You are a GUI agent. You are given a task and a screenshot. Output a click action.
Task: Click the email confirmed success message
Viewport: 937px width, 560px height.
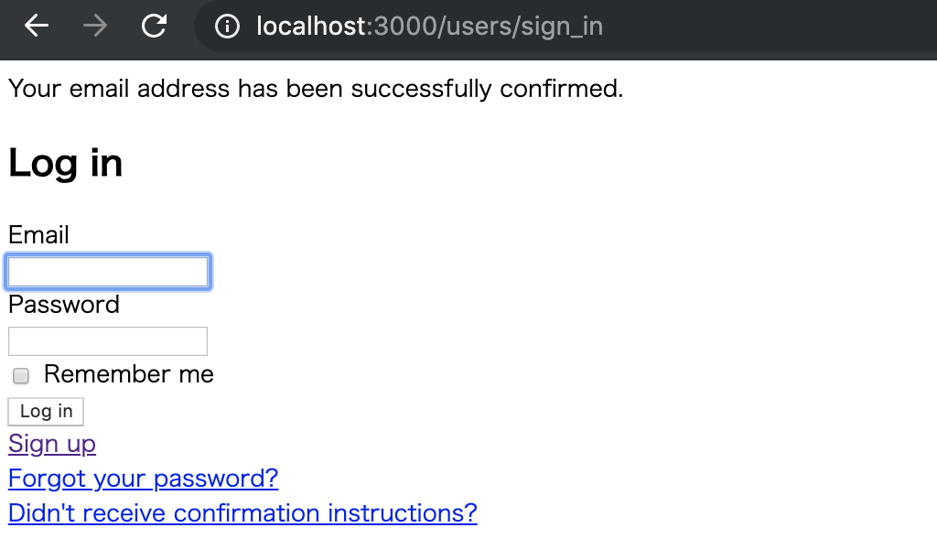point(315,89)
